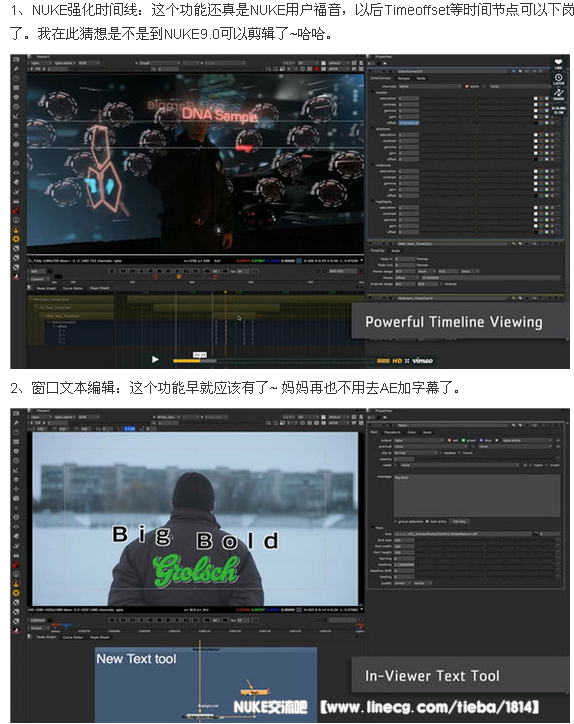Open Draw nodes menu in Timeline Viewing image
The width and height of the screenshot is (574, 724).
[x=16, y=68]
